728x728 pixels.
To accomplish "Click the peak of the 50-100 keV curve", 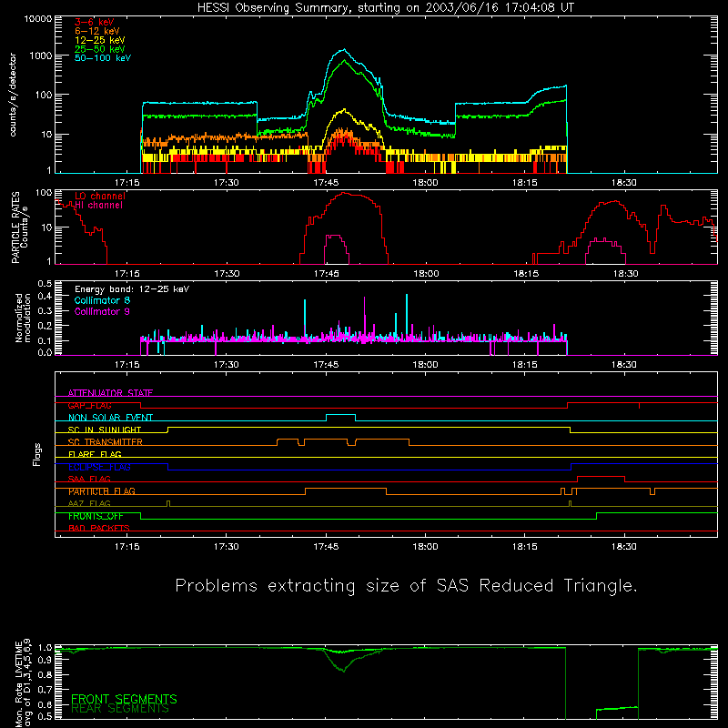I will coord(344,49).
